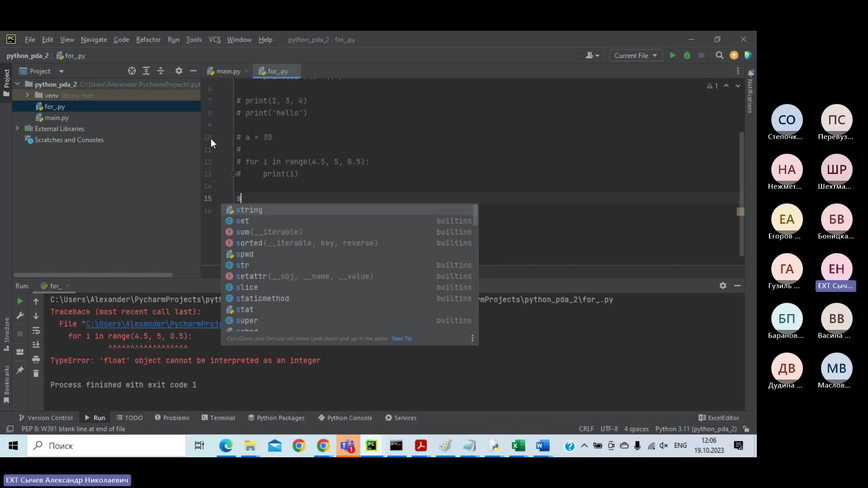The image size is (868, 488).
Task: Open line separator CRLF selector
Action: (586, 429)
